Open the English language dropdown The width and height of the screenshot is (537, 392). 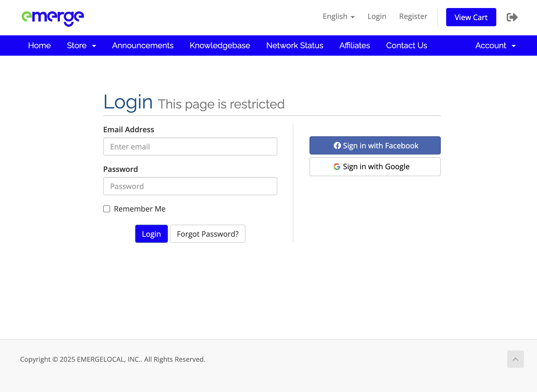click(338, 17)
